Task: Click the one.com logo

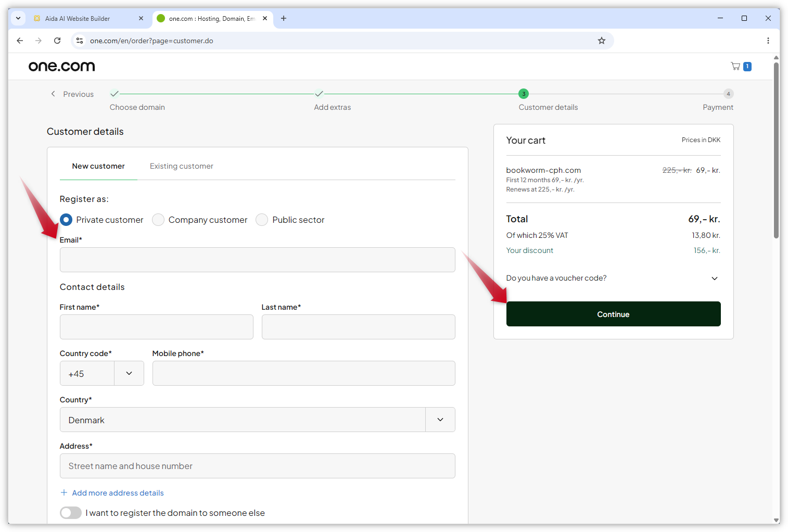Action: point(61,66)
